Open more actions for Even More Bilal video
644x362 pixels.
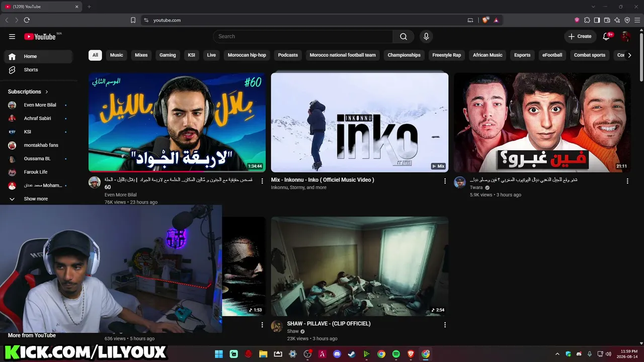point(262,181)
